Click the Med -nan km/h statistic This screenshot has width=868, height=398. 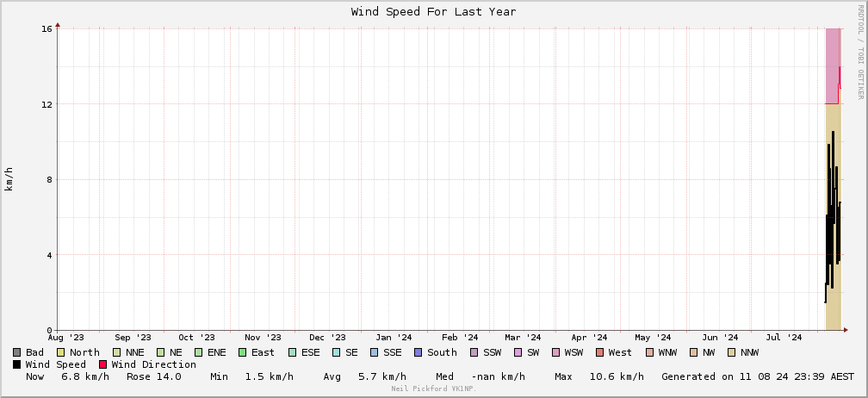[x=480, y=377]
